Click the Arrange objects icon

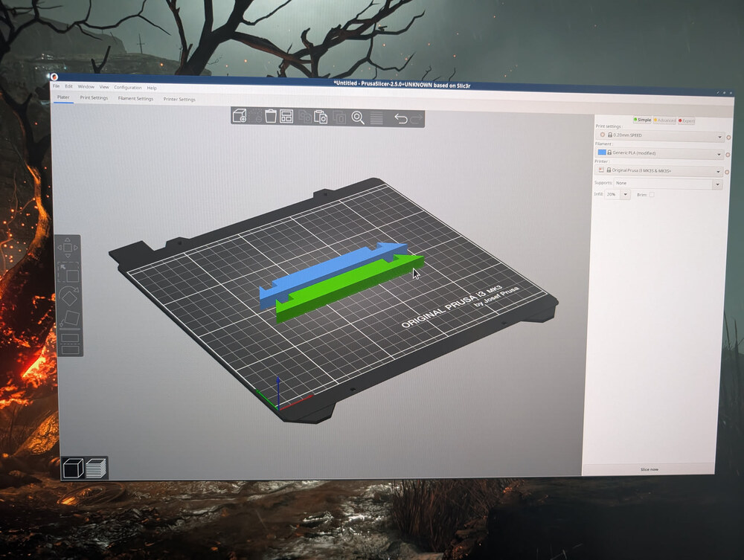pos(287,116)
